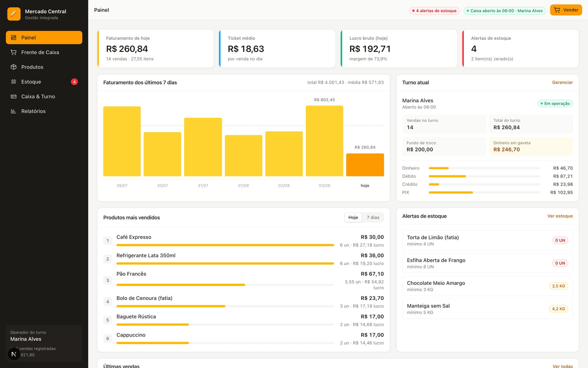Click the Baguete Rústica product name

point(136,316)
